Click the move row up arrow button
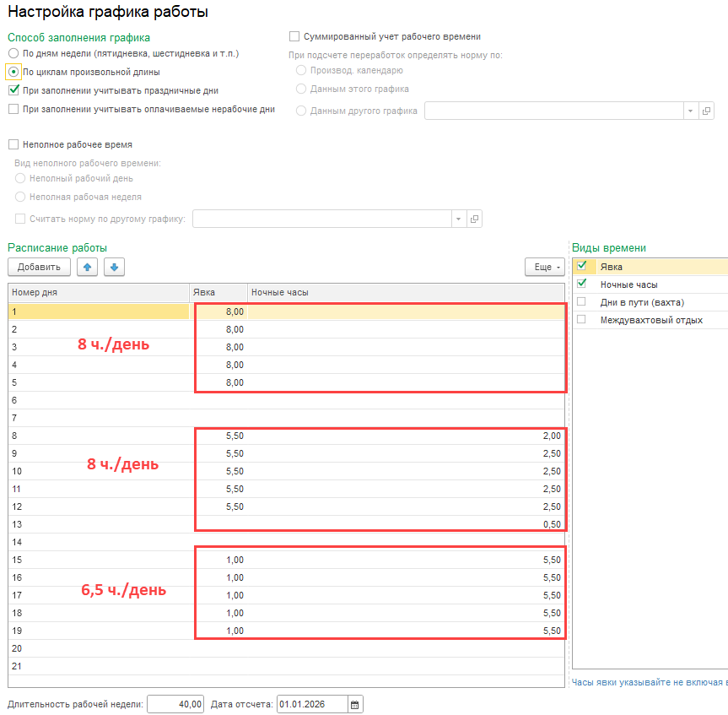 [87, 267]
